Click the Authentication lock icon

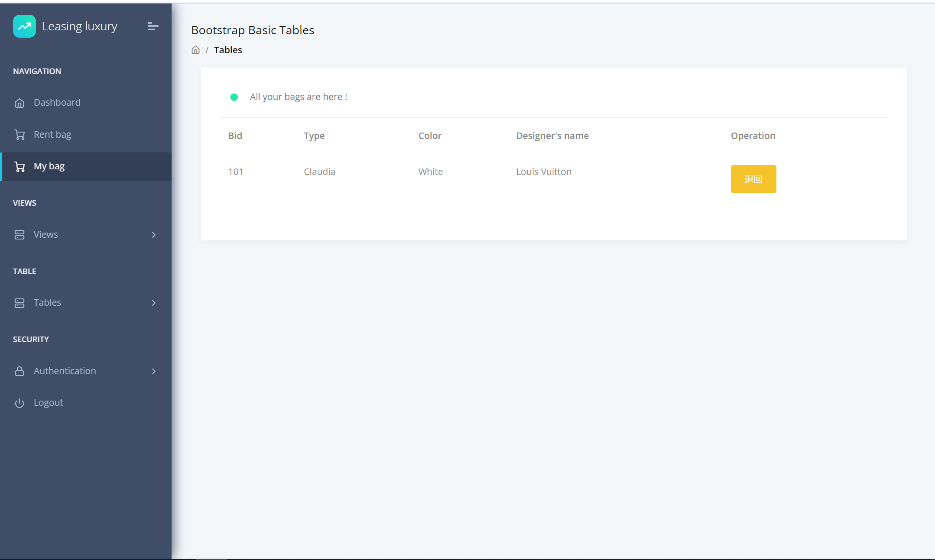pos(19,371)
